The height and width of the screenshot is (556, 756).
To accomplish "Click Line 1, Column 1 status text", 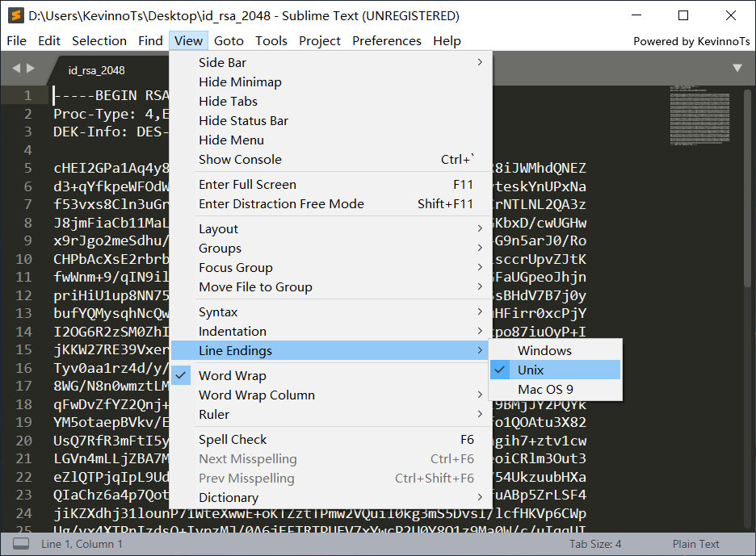I will click(82, 544).
